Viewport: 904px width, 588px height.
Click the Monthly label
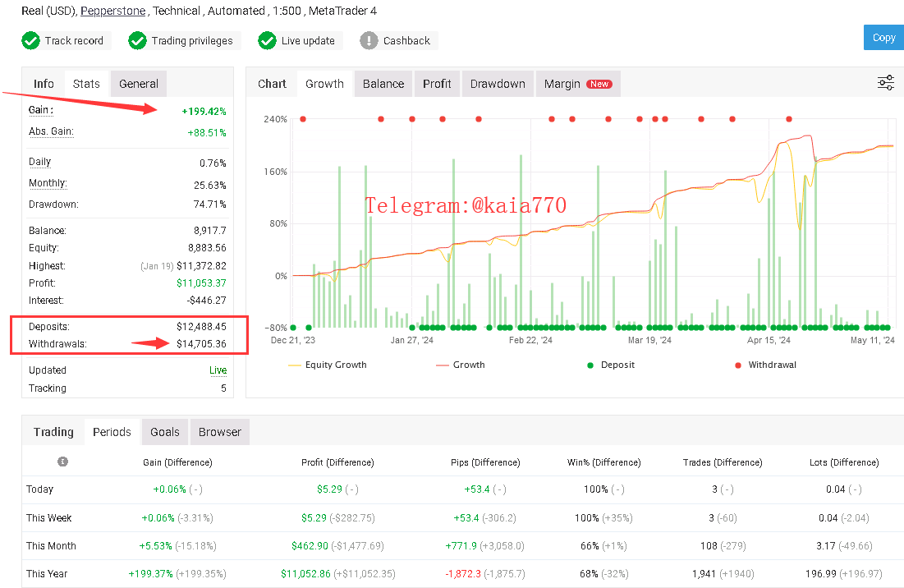pyautogui.click(x=48, y=183)
